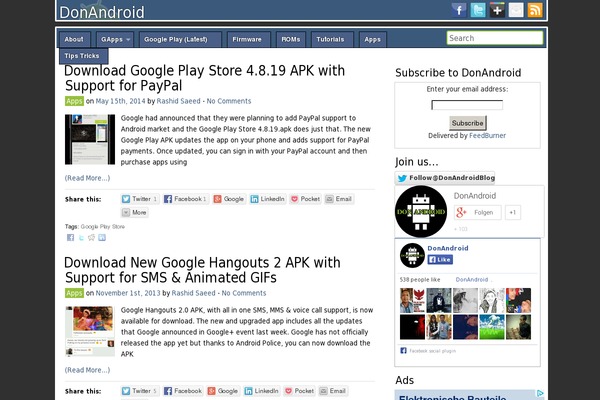Open DonAndroid Facebook page name link

click(448, 248)
